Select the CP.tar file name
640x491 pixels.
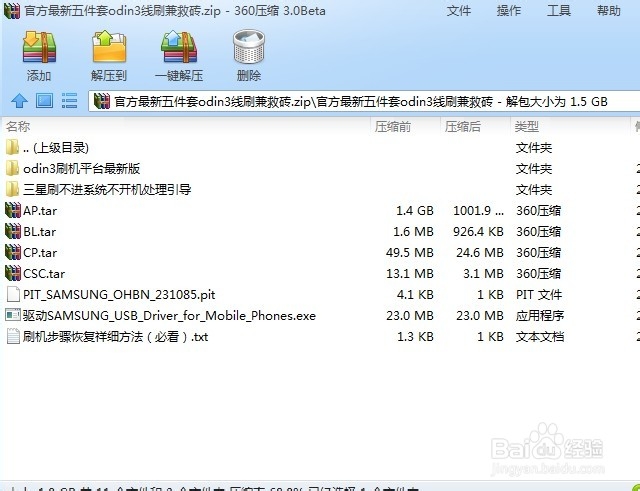[x=40, y=253]
